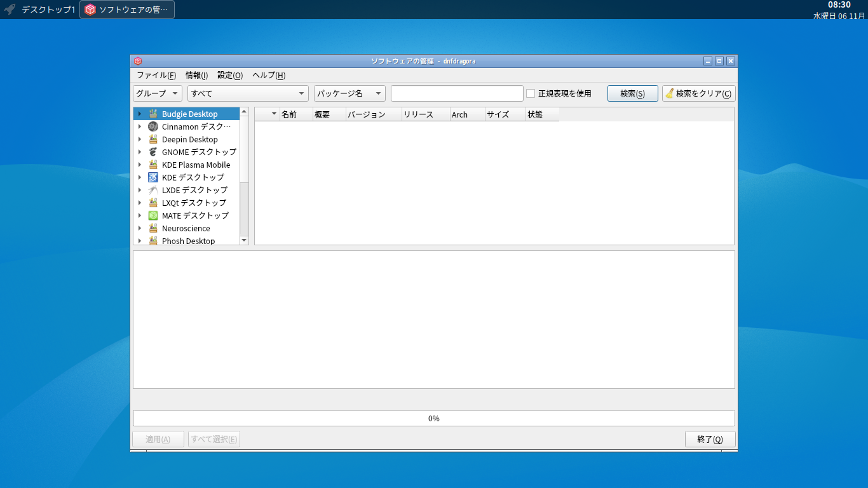Open the 情報(I) menu
The width and height of the screenshot is (868, 488).
click(197, 75)
